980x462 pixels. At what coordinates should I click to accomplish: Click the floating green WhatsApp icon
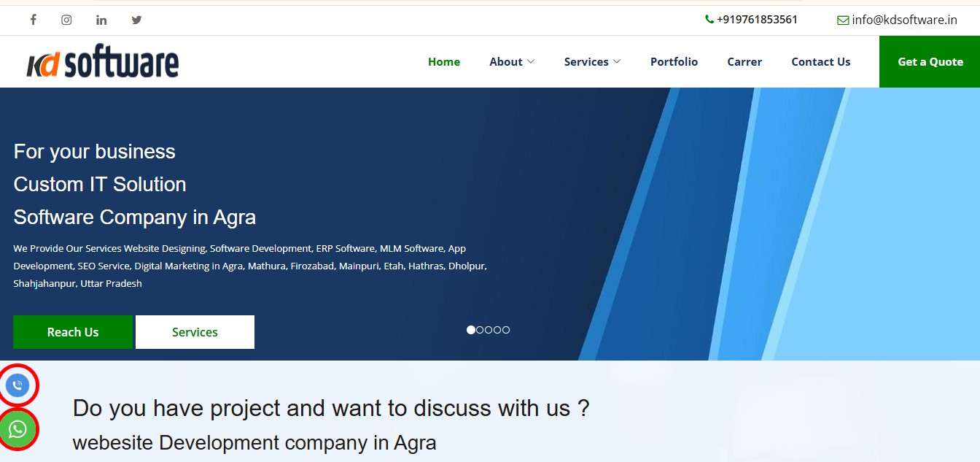pos(17,429)
